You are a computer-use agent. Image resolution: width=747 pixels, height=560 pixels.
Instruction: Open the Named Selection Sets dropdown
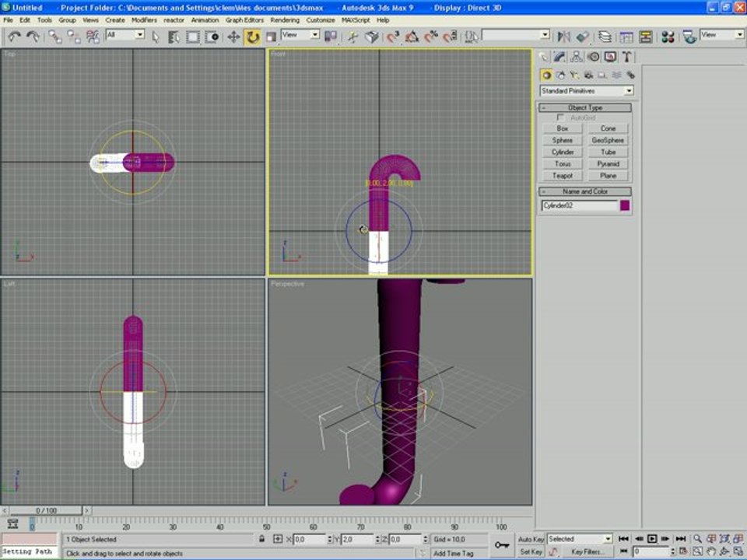545,34
